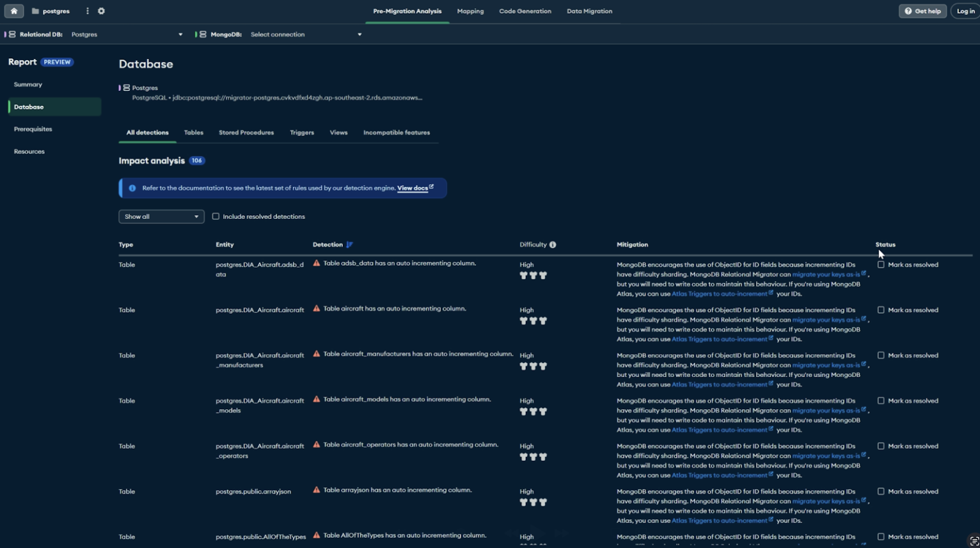The width and height of the screenshot is (980, 548).
Task: Open the MongoDB Select connection dropdown
Action: pos(306,34)
